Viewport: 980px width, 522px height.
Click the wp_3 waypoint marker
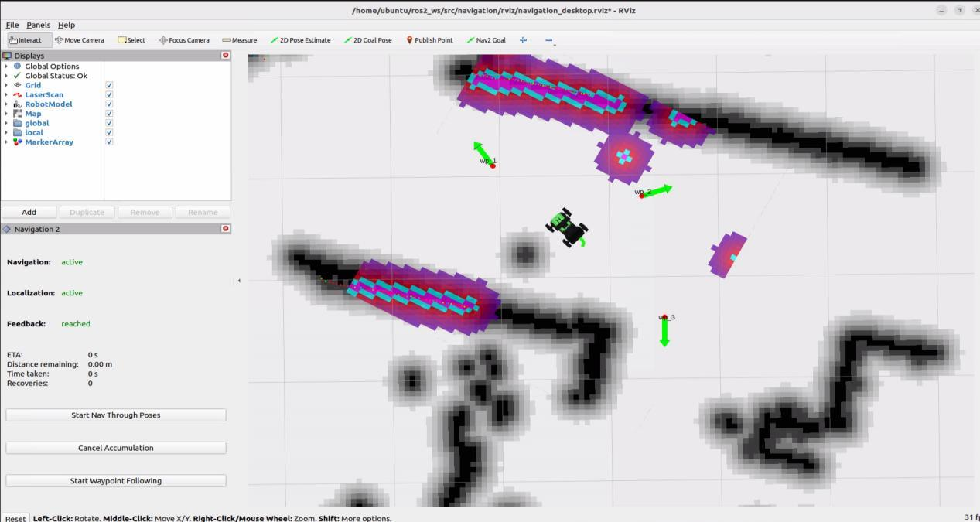tap(666, 317)
